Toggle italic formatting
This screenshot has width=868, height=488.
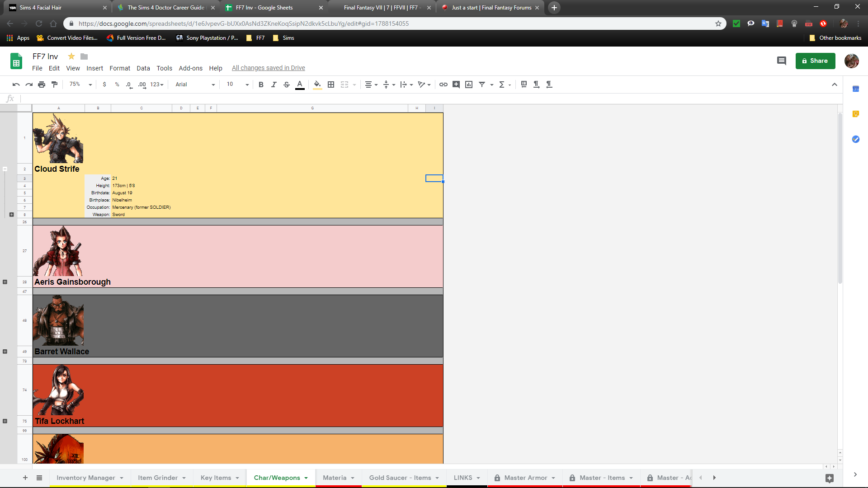274,84
